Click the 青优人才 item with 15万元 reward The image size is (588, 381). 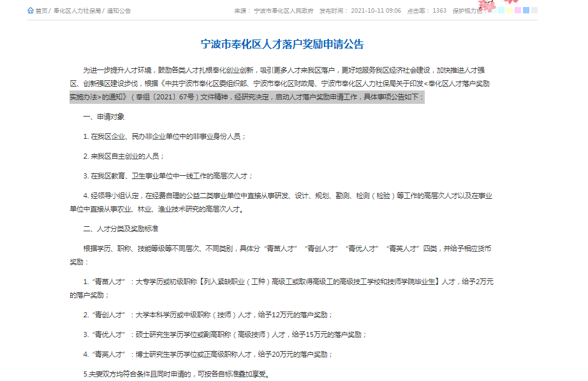(x=225, y=335)
